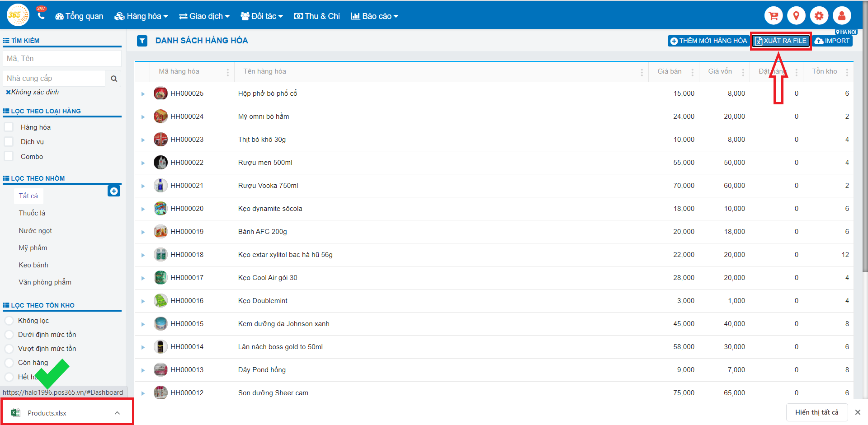This screenshot has height=425, width=868.
Task: Select the Dưới định mức tồn radio option
Action: [x=9, y=335]
